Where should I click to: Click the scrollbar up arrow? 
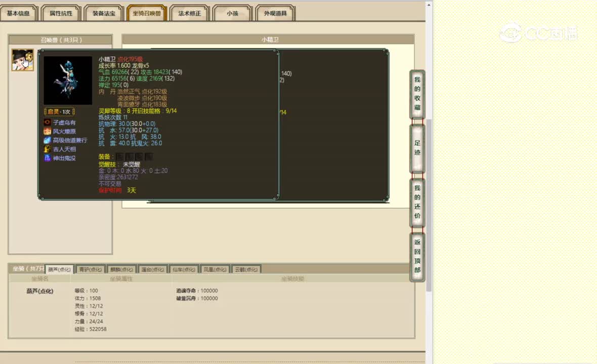[x=429, y=5]
